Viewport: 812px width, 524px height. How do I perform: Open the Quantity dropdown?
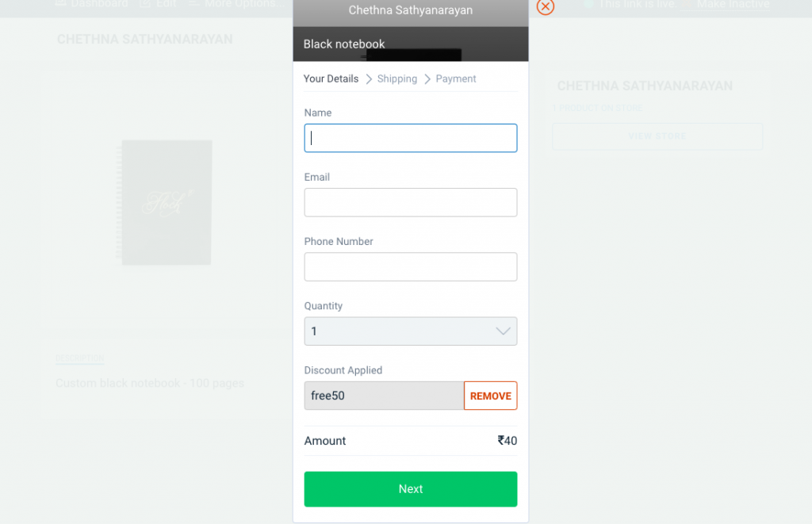(411, 331)
